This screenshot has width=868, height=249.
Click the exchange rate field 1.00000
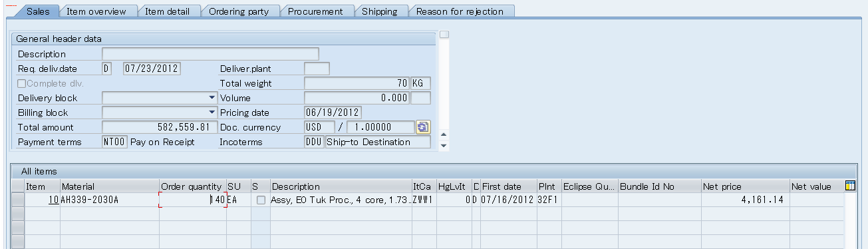click(x=381, y=127)
